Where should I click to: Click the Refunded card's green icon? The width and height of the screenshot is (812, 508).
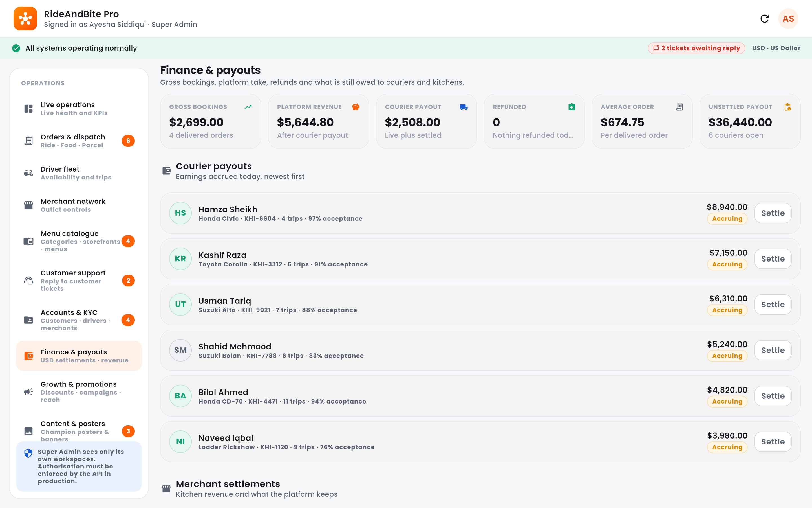click(x=572, y=107)
